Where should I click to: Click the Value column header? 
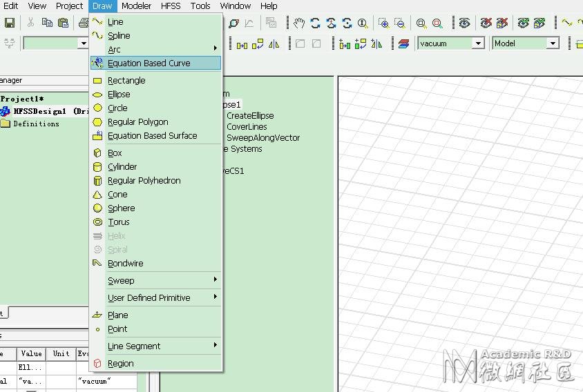pos(32,354)
